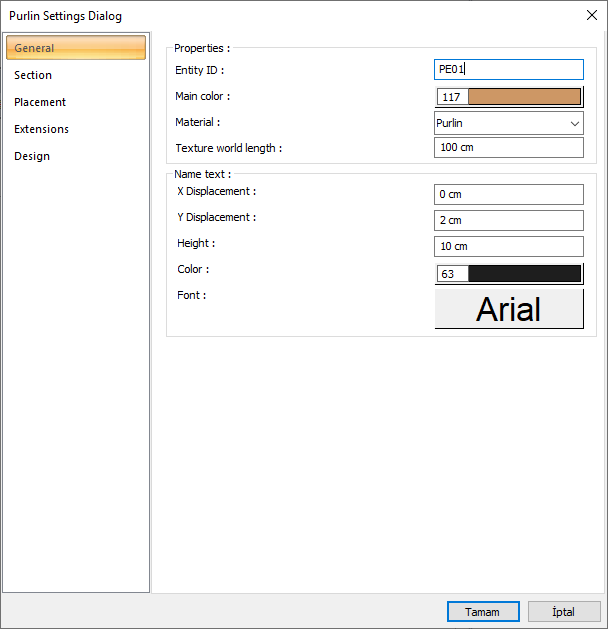
Task: Open the black name text color swatch
Action: (524, 274)
